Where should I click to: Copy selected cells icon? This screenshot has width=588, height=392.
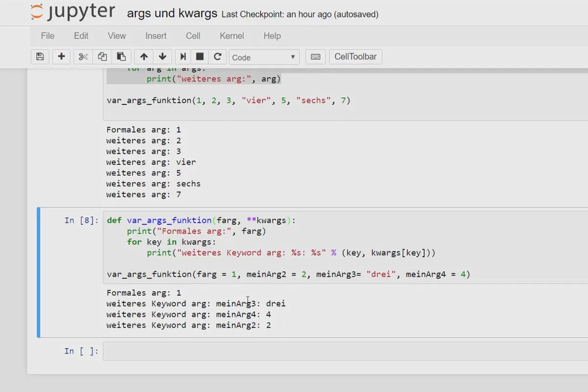(102, 57)
